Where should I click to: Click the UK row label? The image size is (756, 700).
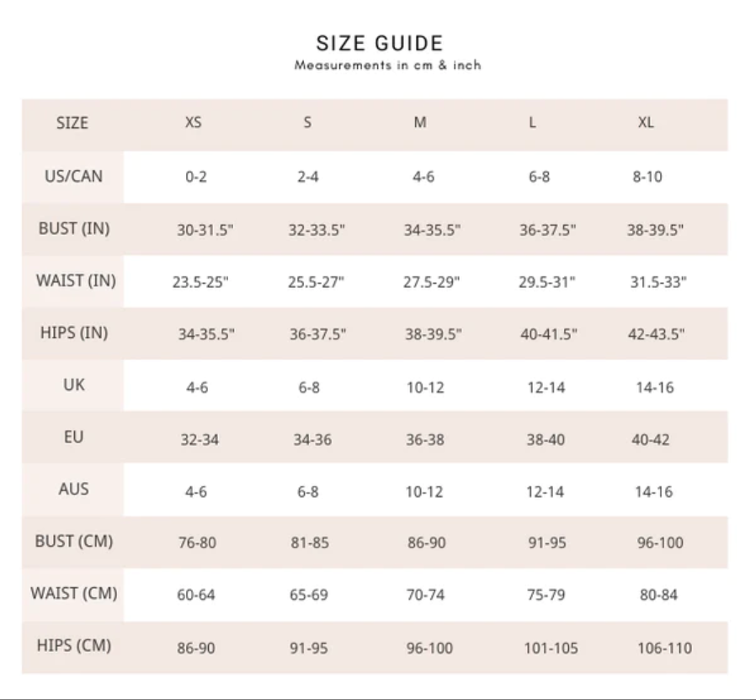(74, 384)
